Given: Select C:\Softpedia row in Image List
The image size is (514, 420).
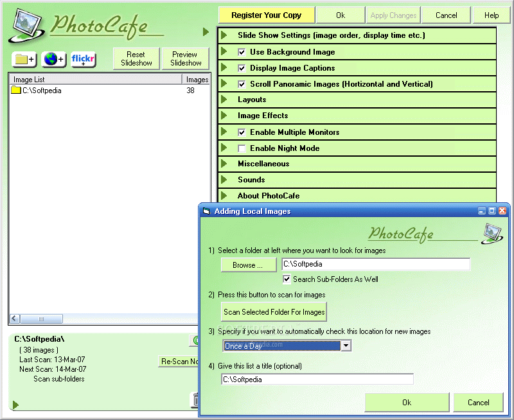Looking at the screenshot, I should pos(109,91).
